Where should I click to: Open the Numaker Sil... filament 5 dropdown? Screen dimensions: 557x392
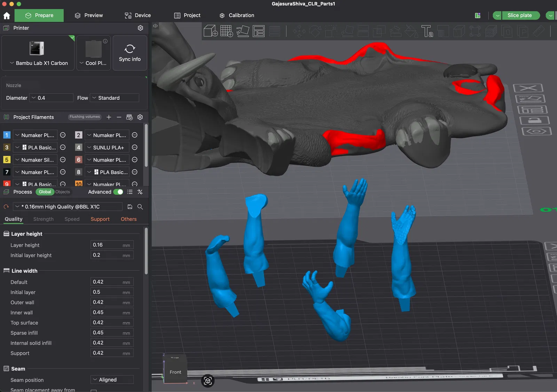click(35, 160)
